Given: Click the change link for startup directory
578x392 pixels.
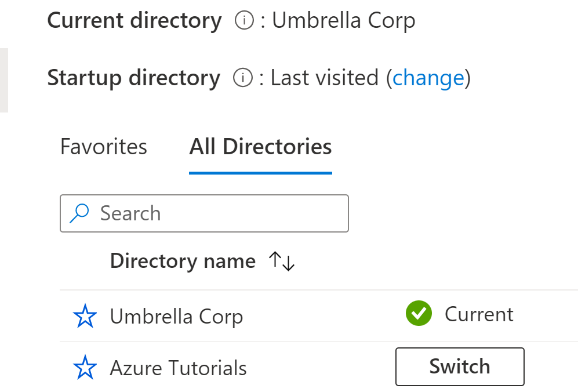Looking at the screenshot, I should pyautogui.click(x=428, y=78).
